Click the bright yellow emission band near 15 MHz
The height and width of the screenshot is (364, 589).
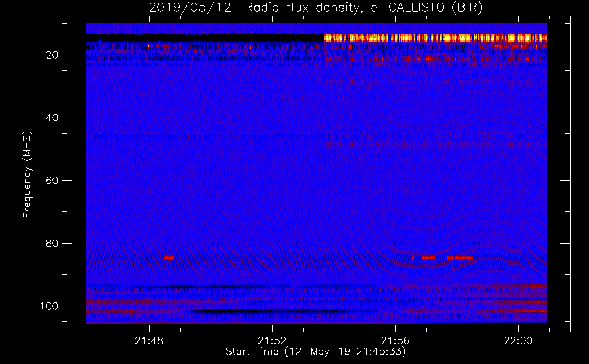[436, 38]
